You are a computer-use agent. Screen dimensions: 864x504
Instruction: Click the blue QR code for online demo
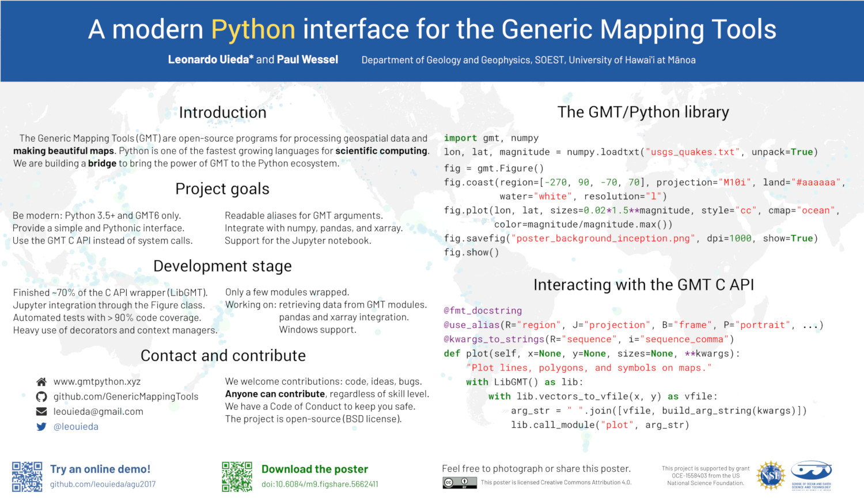27,476
